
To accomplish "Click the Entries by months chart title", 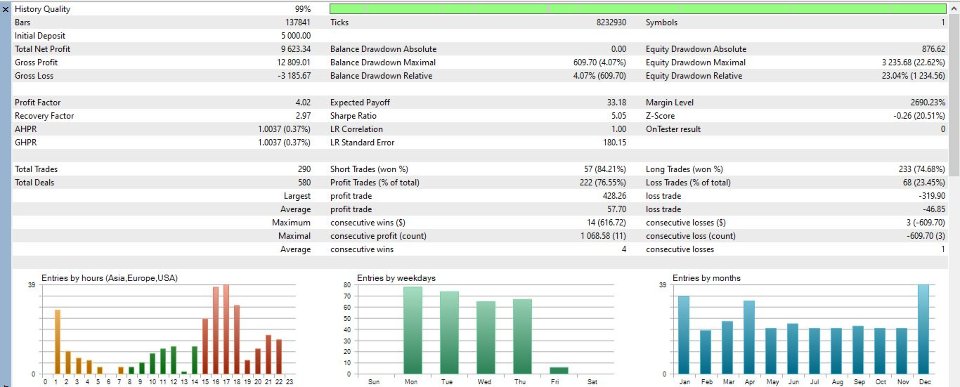I will tap(707, 278).
